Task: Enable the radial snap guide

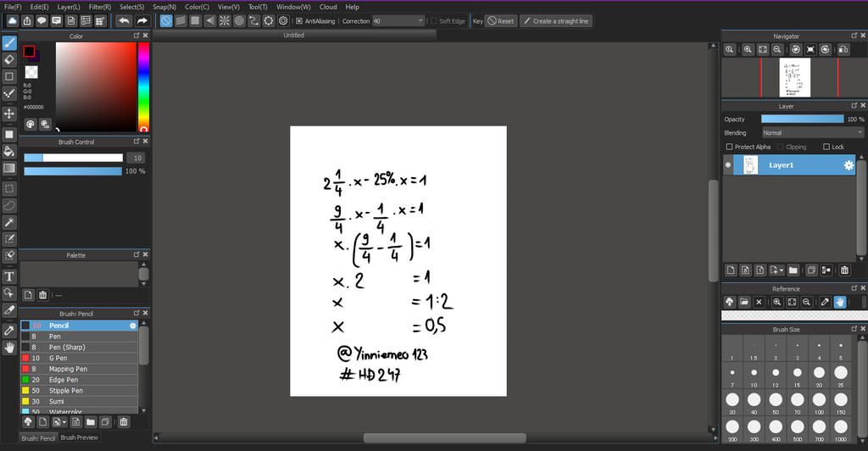Action: point(225,21)
